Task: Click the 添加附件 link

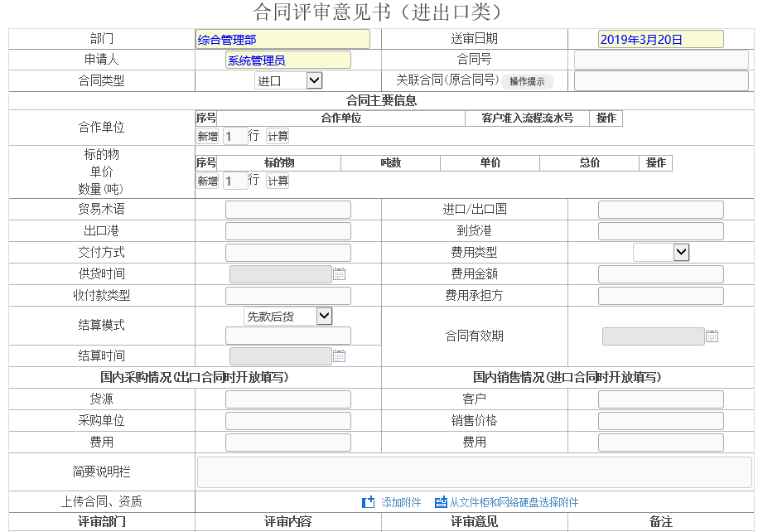Action: pos(401,502)
